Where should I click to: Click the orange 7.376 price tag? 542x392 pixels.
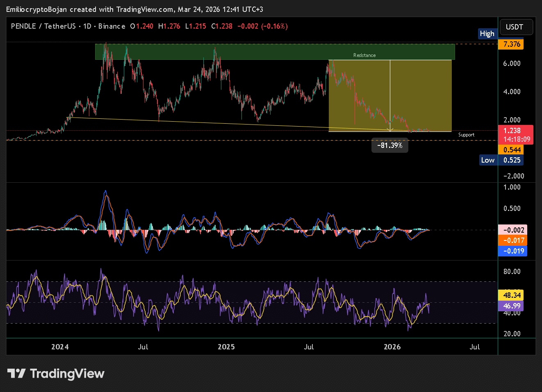pyautogui.click(x=512, y=44)
